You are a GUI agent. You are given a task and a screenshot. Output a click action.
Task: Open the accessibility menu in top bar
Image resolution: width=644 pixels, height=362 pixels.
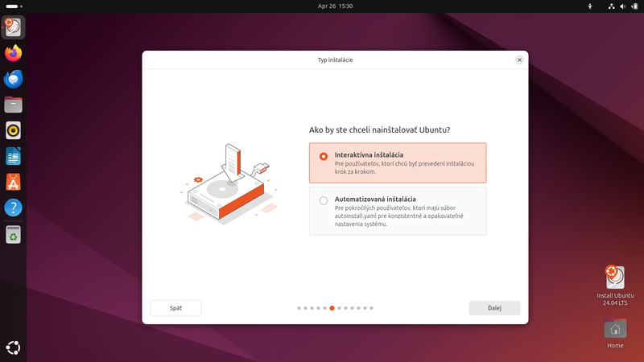(590, 6)
